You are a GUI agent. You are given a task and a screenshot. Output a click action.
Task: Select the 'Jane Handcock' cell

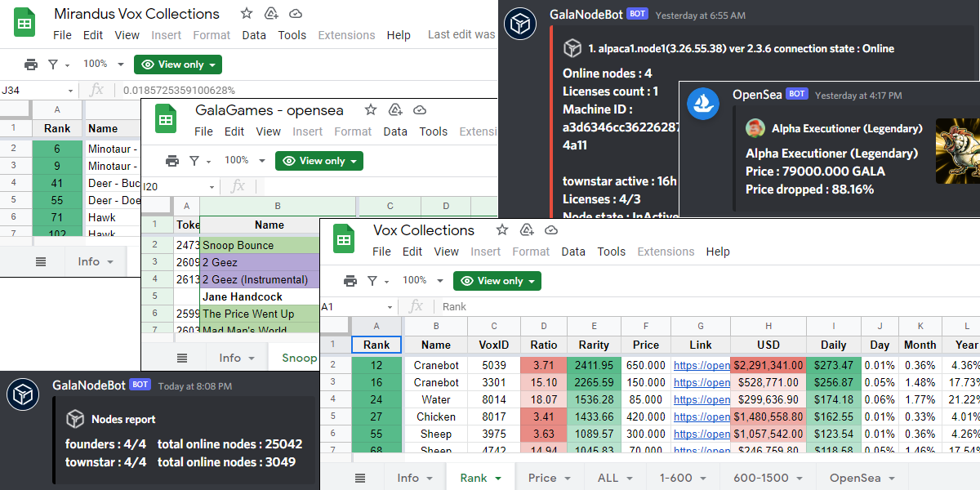(x=260, y=296)
